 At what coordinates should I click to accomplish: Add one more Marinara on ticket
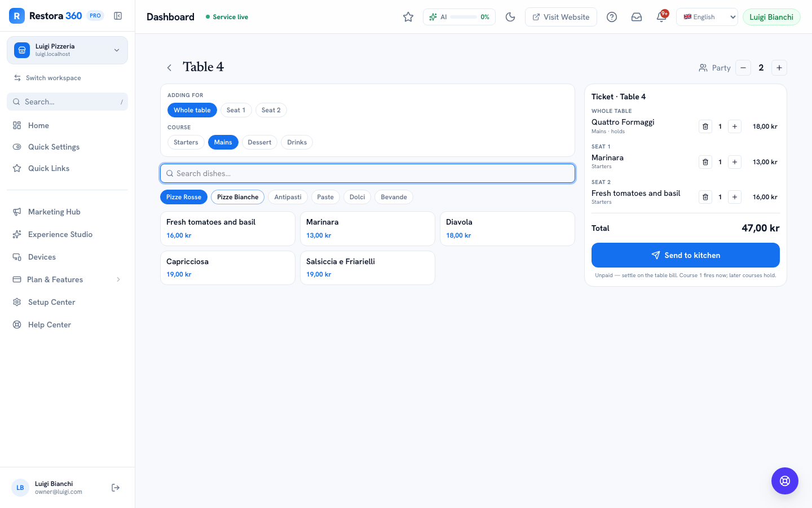coord(735,162)
